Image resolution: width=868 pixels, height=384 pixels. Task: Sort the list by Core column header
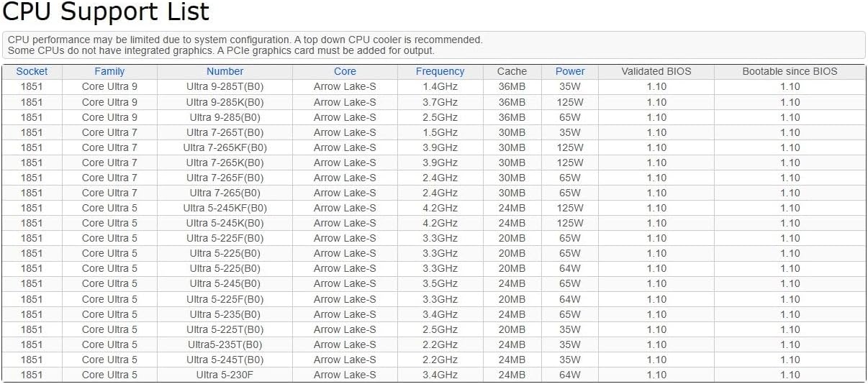click(x=345, y=71)
